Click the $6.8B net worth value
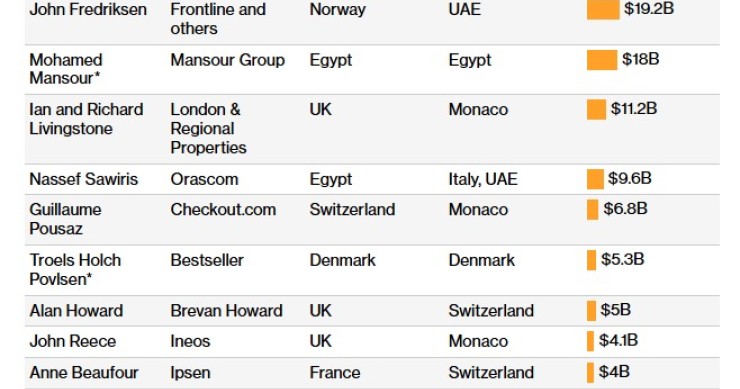The height and width of the screenshot is (389, 740). point(625,209)
